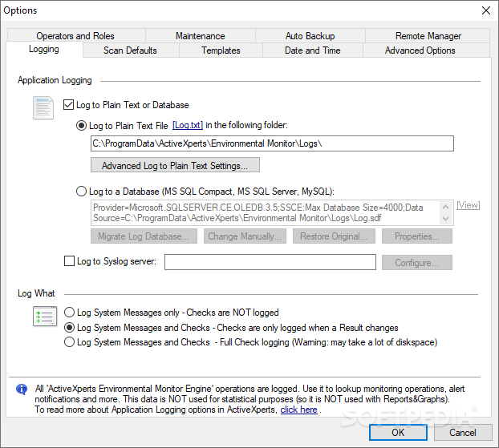Click the checklist icon under Log What
Screen dimensions: 499x448
(45, 317)
